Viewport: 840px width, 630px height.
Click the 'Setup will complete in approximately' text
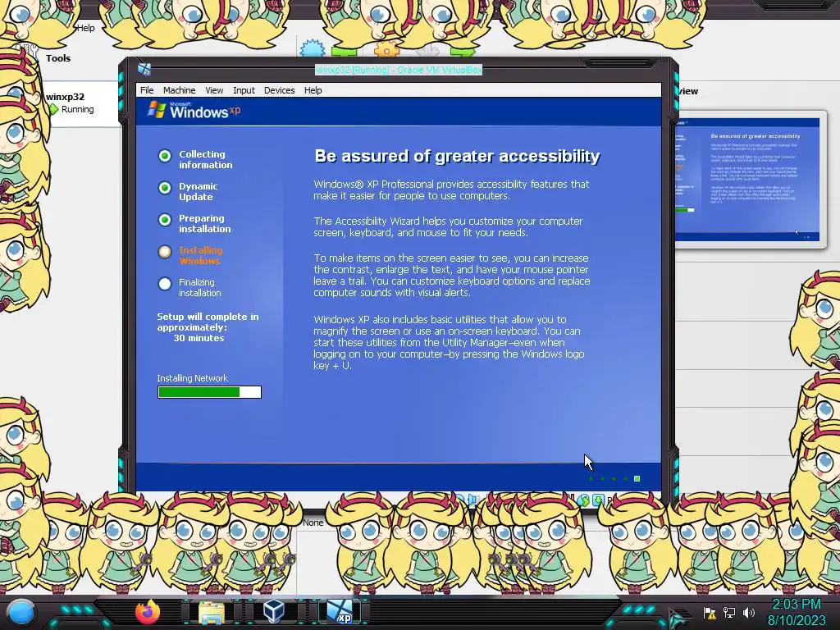(208, 322)
